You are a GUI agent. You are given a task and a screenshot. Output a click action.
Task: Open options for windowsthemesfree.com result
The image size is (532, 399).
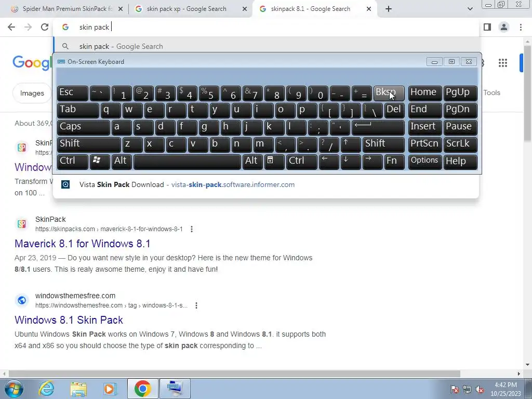tap(196, 305)
